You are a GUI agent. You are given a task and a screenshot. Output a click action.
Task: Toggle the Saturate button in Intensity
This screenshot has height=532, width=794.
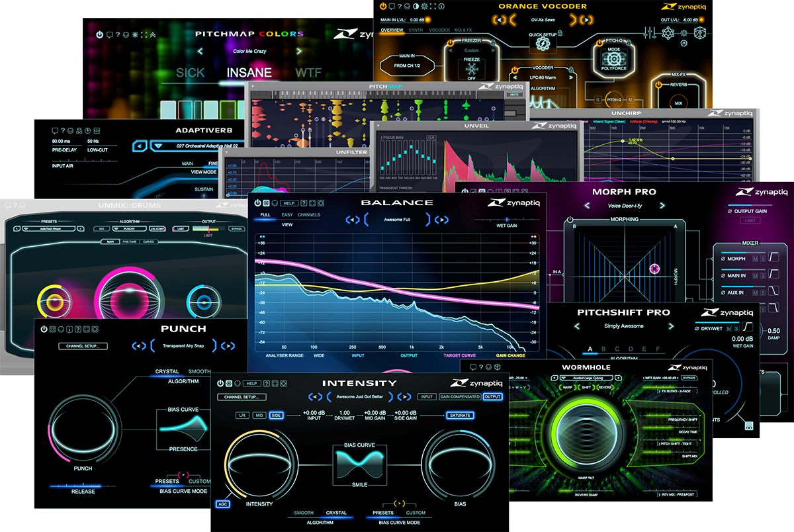(x=460, y=416)
